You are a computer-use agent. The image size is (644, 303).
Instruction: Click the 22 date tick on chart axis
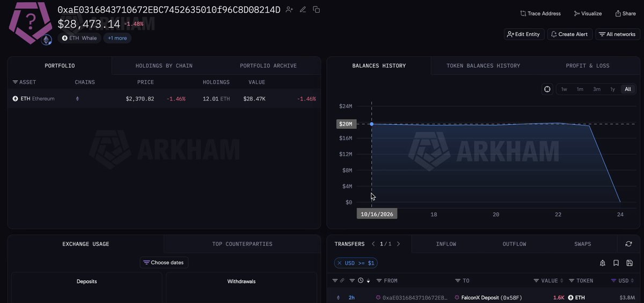click(x=558, y=214)
